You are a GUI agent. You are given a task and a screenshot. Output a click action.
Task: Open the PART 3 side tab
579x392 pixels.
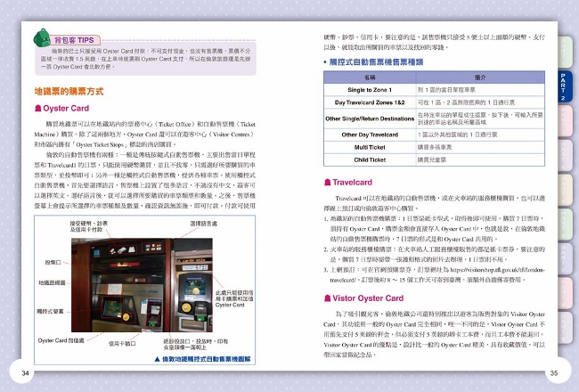tap(565, 121)
